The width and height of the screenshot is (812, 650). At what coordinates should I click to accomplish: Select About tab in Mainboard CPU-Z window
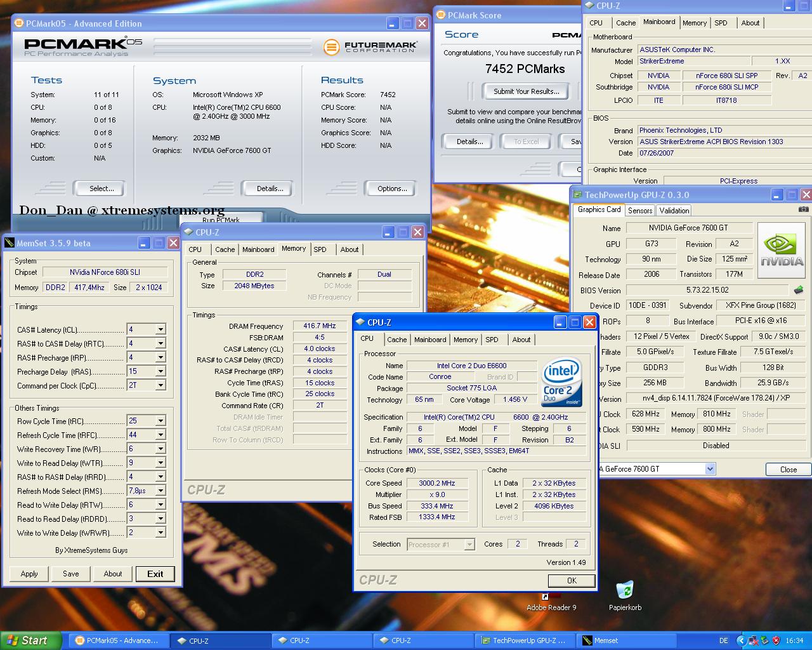click(750, 23)
